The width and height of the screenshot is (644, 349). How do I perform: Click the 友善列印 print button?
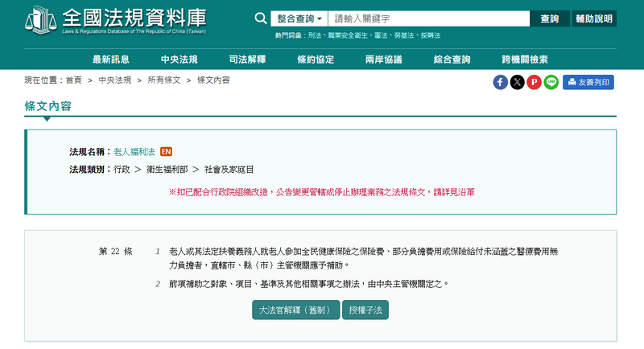[588, 83]
